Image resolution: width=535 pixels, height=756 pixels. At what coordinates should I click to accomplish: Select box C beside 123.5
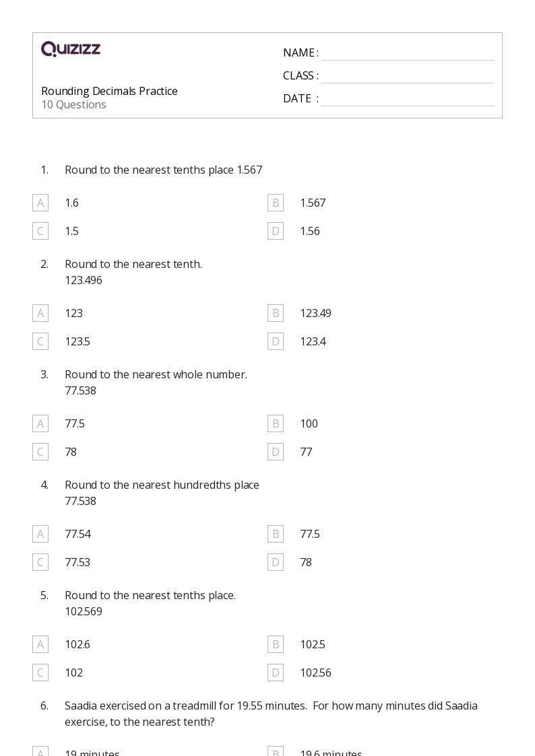click(x=40, y=342)
